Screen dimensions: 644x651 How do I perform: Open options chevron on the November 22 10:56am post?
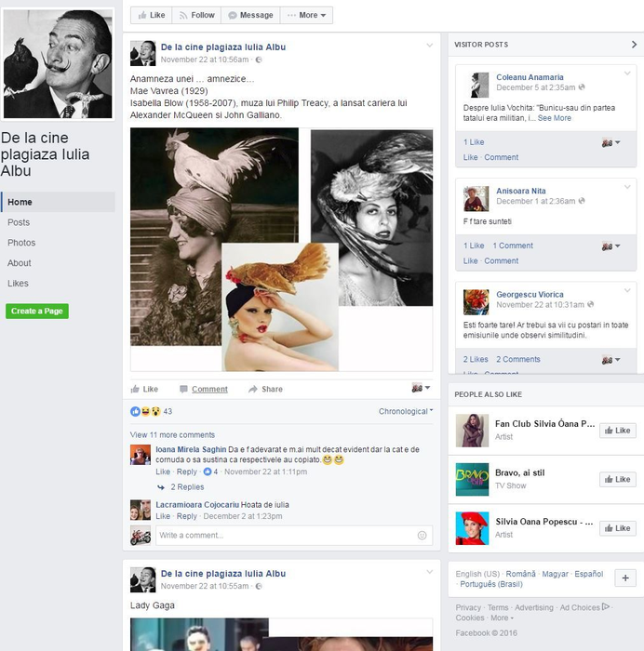(430, 46)
